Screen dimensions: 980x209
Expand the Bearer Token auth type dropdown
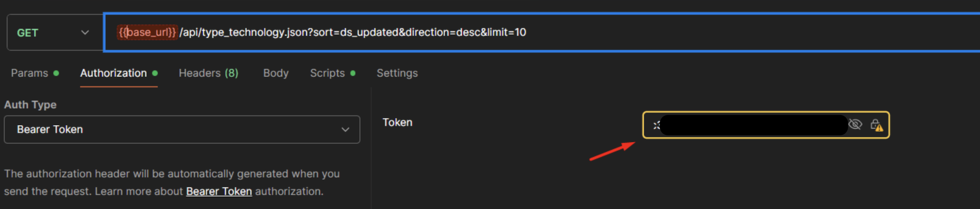pos(182,130)
